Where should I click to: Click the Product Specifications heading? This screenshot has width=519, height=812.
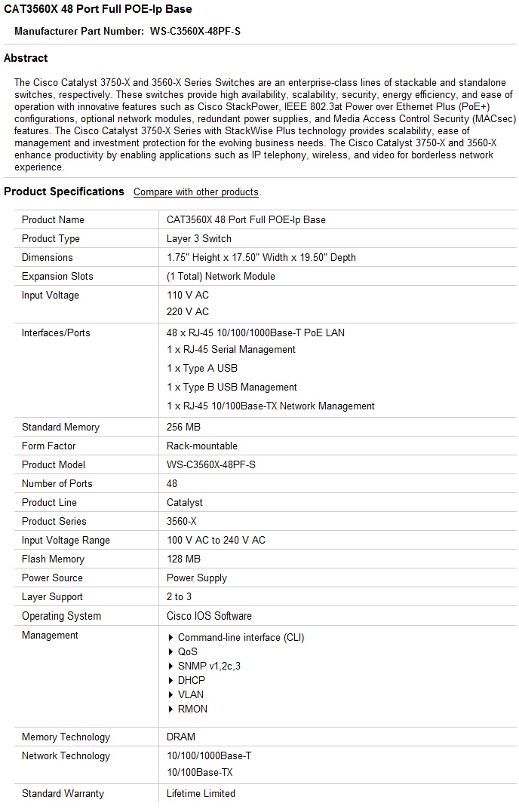coord(64,192)
